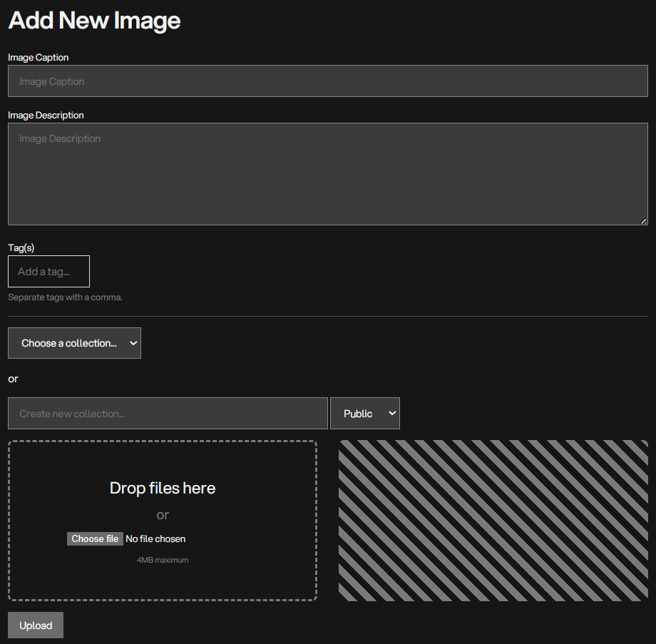
Task: Click the chevron arrow beside Public
Action: click(x=391, y=414)
